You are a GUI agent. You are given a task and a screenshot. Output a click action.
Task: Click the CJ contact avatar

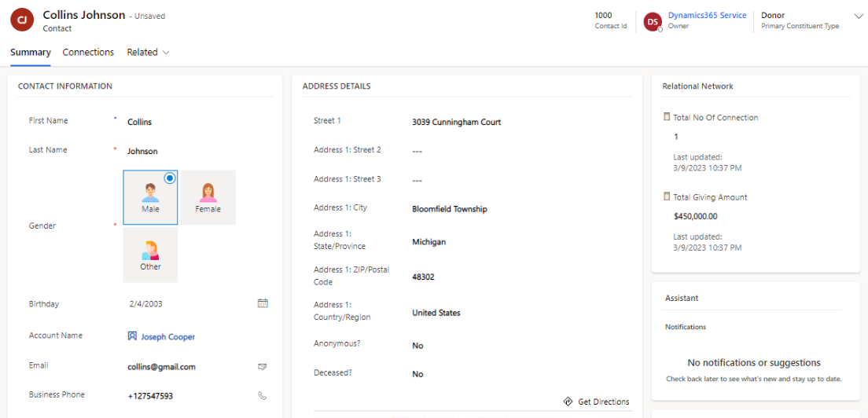[x=22, y=20]
